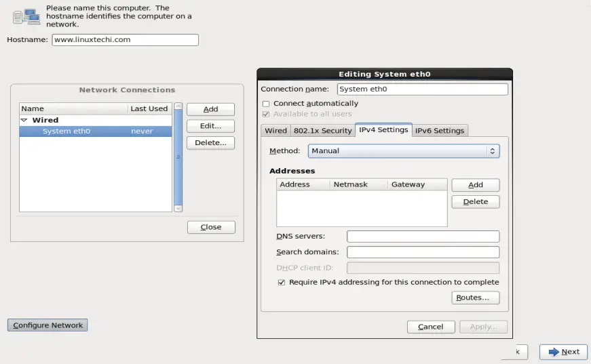Click the never value in System eth0 row
This screenshot has height=364, width=591.
142,132
